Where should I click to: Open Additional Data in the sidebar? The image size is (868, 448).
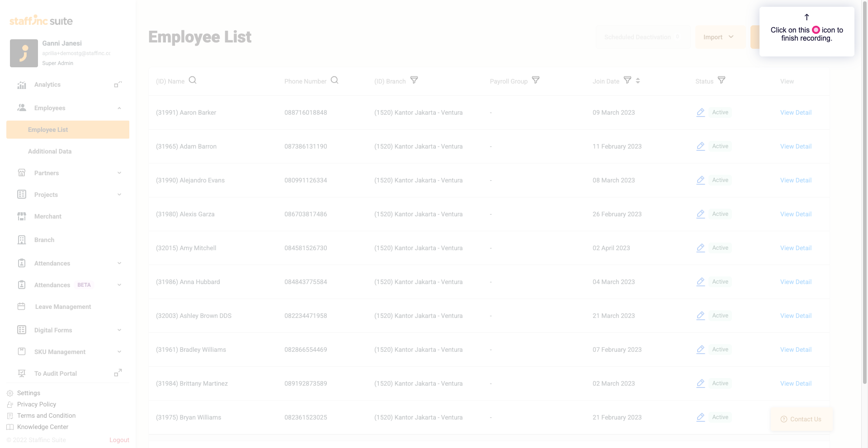click(50, 151)
